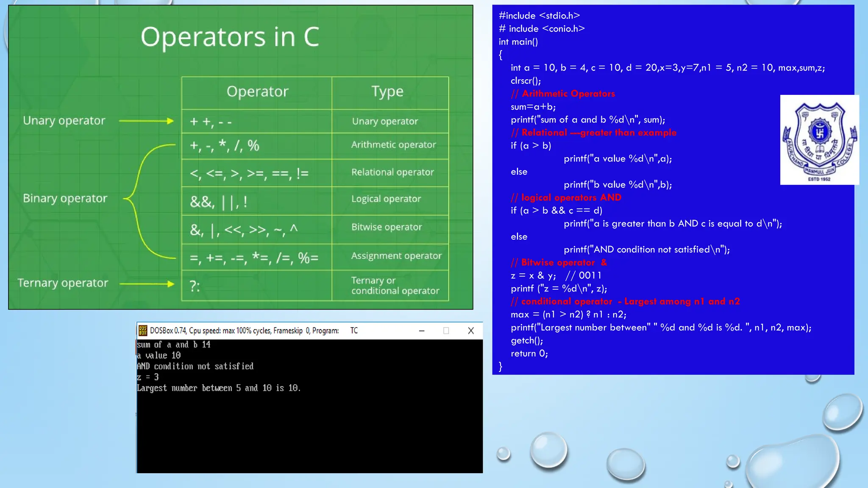Close the DOSBox window

point(471,331)
